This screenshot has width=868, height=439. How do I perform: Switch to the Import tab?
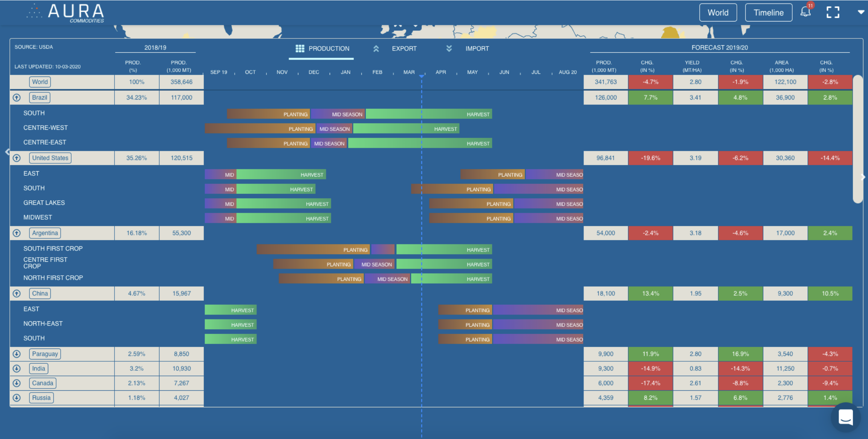477,49
